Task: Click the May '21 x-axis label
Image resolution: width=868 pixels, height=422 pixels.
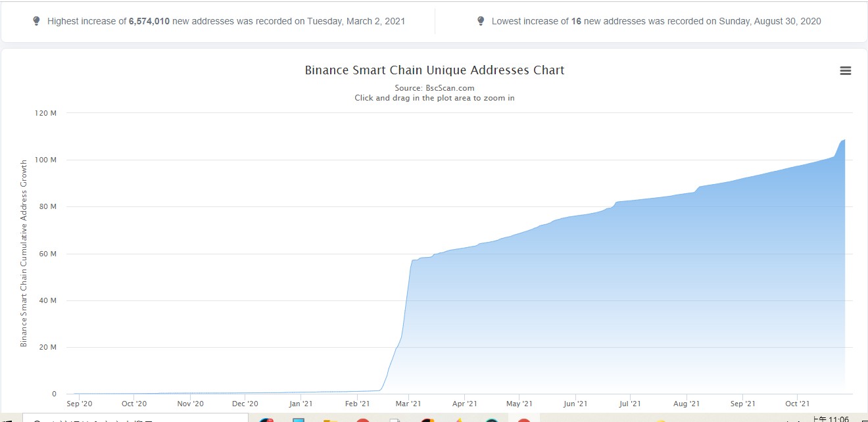Action: click(519, 404)
